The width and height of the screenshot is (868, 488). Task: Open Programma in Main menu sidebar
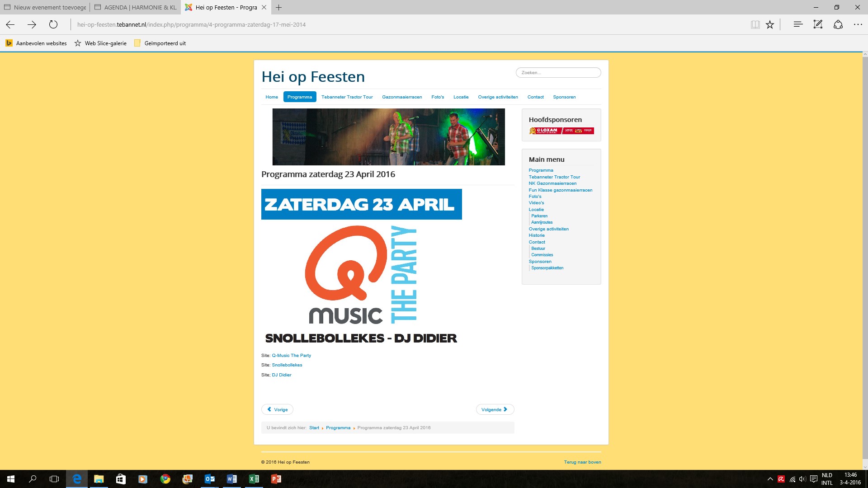pos(541,170)
